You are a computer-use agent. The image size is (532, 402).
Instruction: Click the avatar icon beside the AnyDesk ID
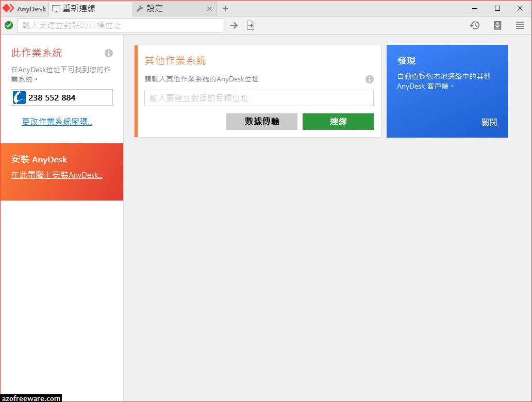point(20,98)
